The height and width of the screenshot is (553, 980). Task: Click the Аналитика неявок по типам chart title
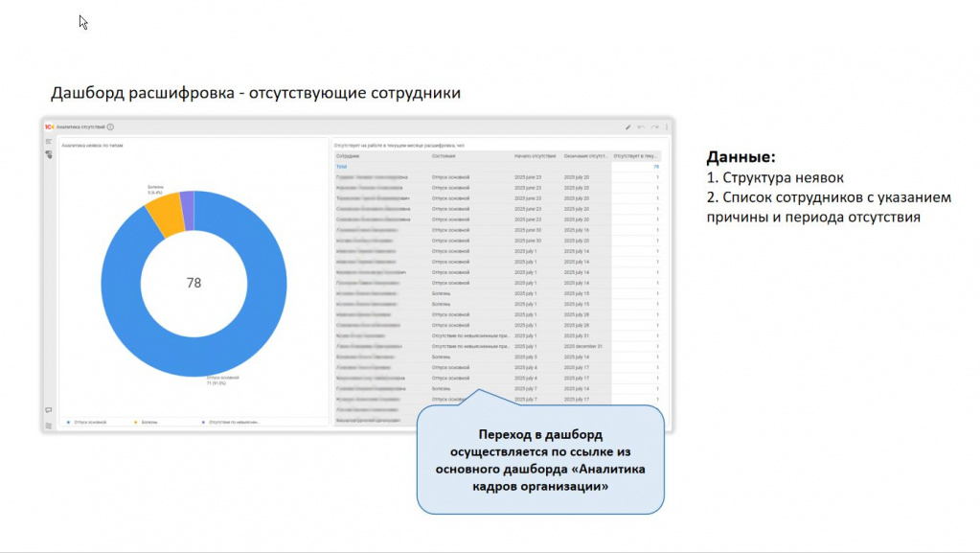pyautogui.click(x=92, y=145)
